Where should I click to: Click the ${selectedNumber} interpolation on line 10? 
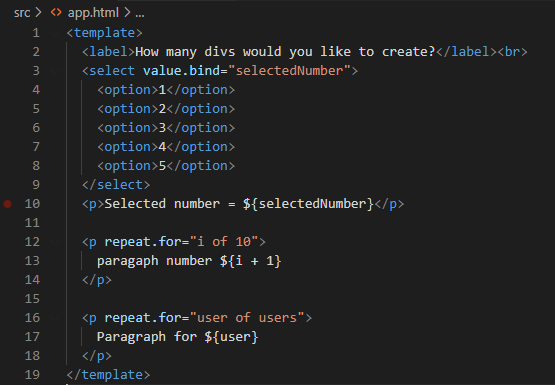[x=308, y=204]
